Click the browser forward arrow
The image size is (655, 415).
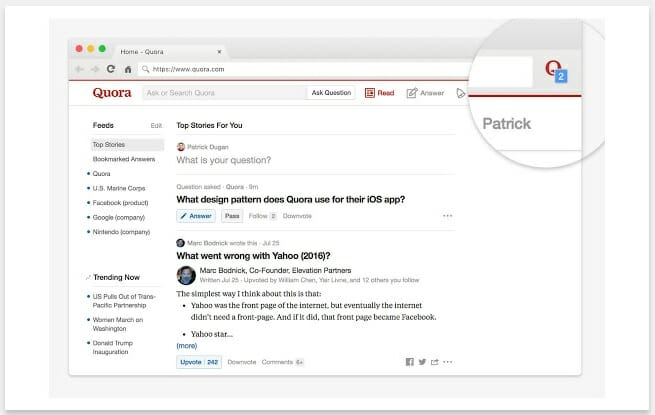(x=95, y=69)
